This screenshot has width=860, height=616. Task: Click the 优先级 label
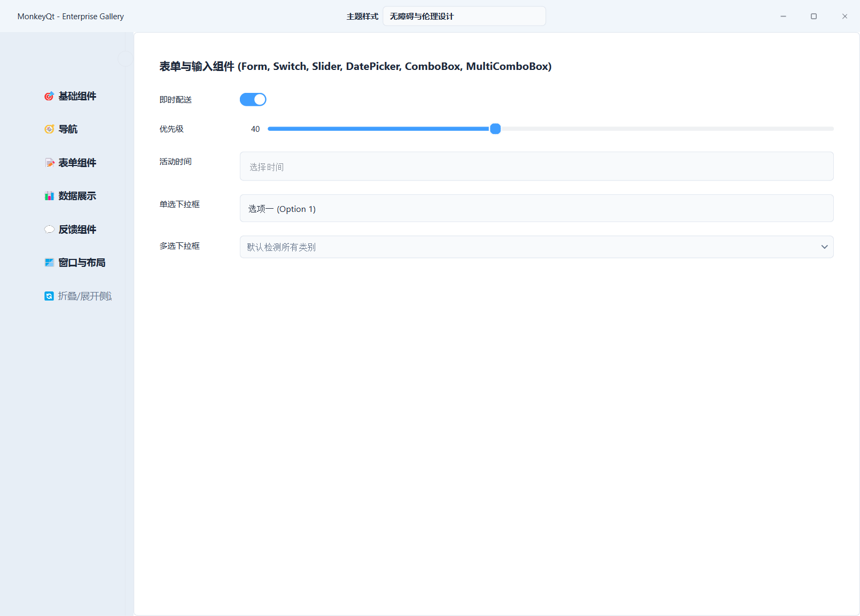coord(171,129)
